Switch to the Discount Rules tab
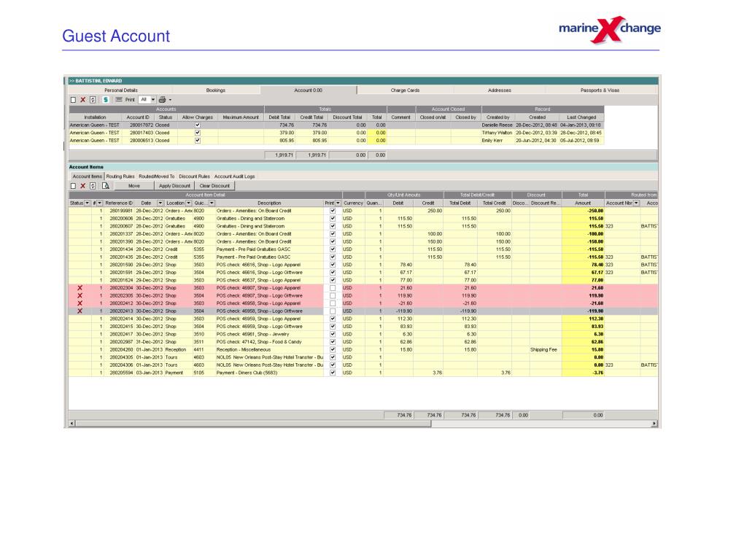747x560 pixels. pos(194,176)
